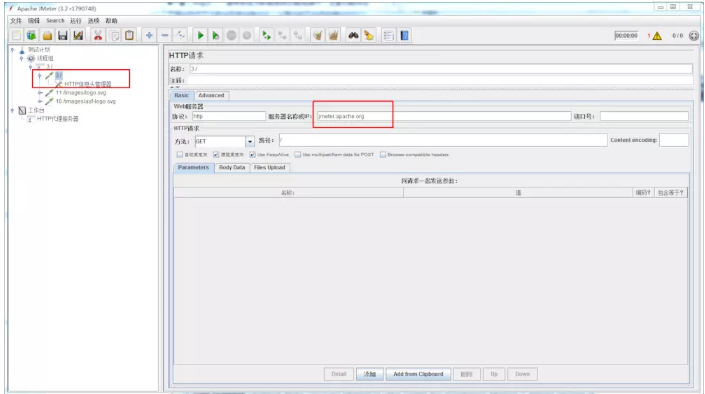Click the Up button
The image size is (705, 394).
click(494, 374)
